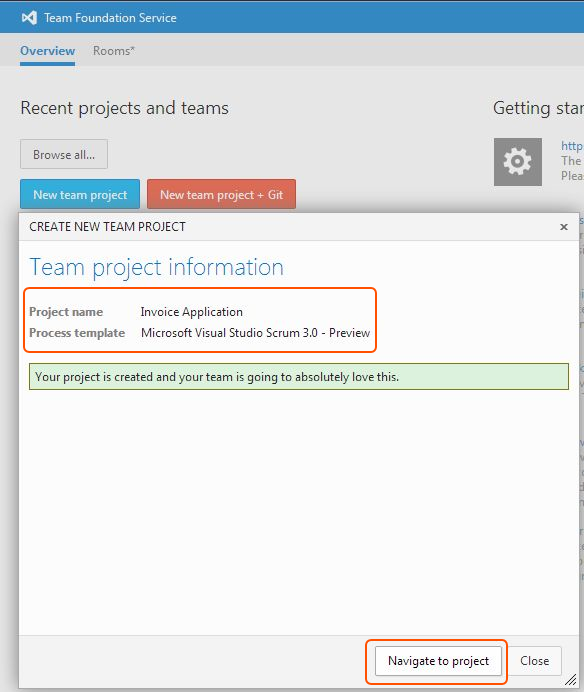584x692 pixels.
Task: Select the Invoice Application project name text
Action: [x=192, y=312]
